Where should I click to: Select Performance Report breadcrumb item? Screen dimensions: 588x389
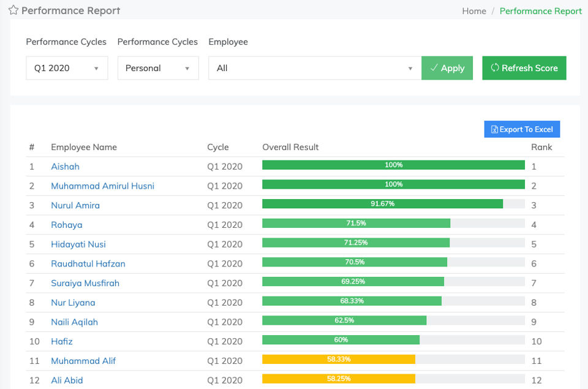pos(540,11)
